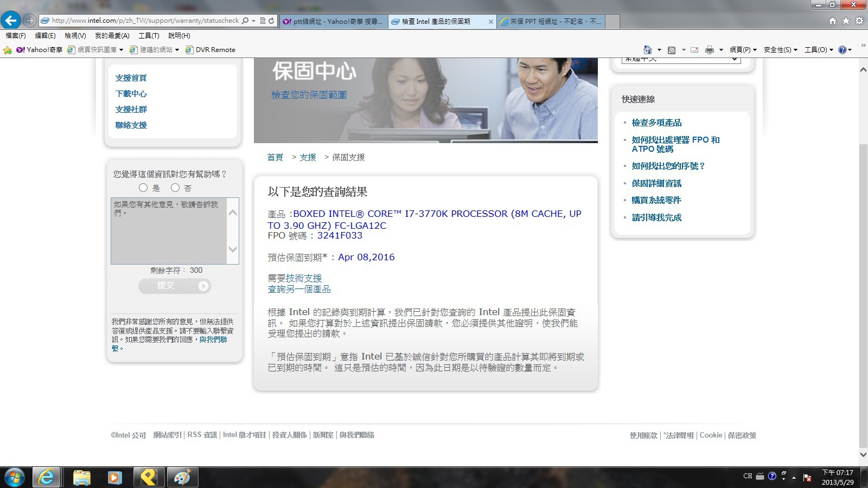Image resolution: width=868 pixels, height=488 pixels.
Task: Click the taskbar clock showing 下午 07:17
Action: [x=838, y=477]
